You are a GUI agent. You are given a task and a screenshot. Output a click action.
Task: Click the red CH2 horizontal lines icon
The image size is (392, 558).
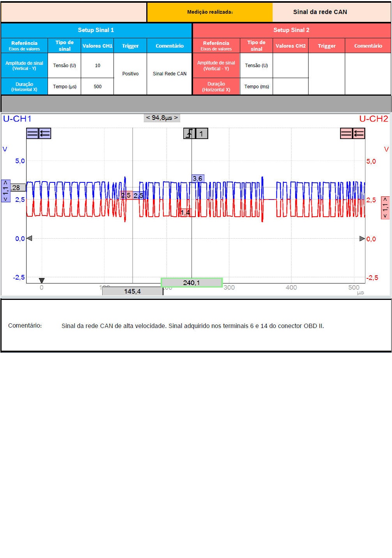pos(346,134)
